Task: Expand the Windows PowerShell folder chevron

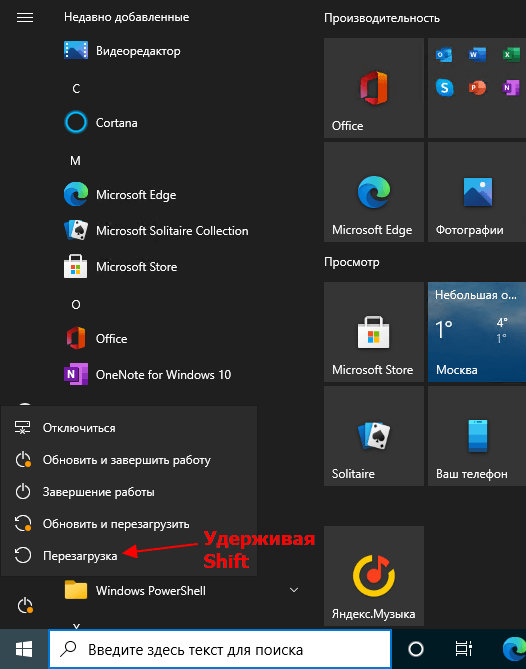Action: coord(294,590)
